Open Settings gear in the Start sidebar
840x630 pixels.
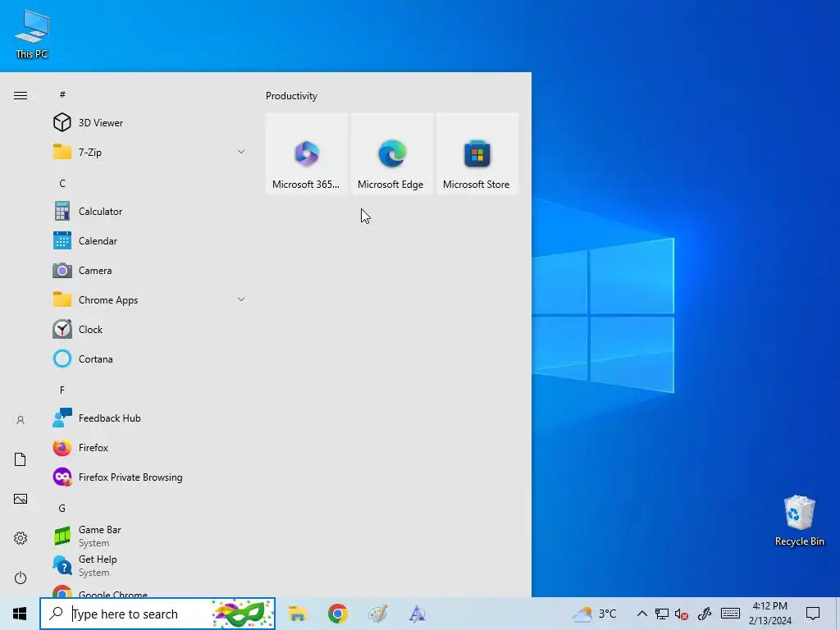coord(21,538)
